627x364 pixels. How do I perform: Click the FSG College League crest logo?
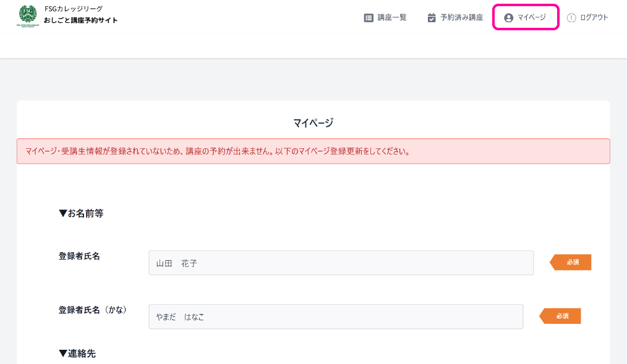28,17
